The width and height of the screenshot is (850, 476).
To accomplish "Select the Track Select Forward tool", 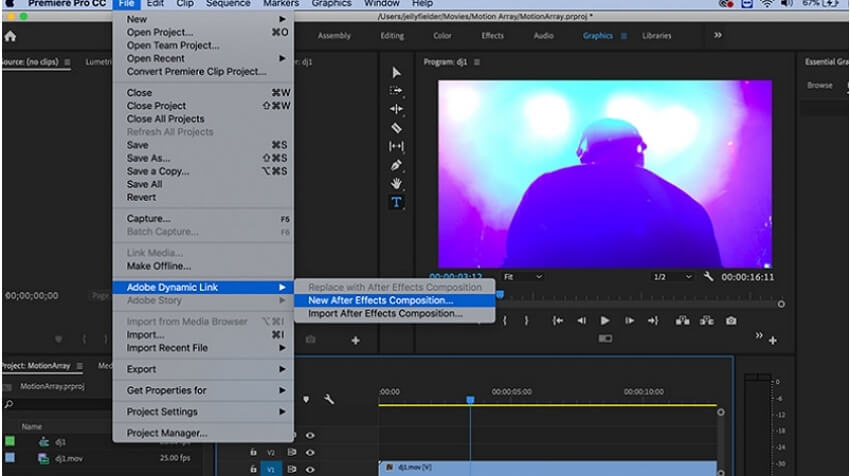I will click(x=396, y=91).
